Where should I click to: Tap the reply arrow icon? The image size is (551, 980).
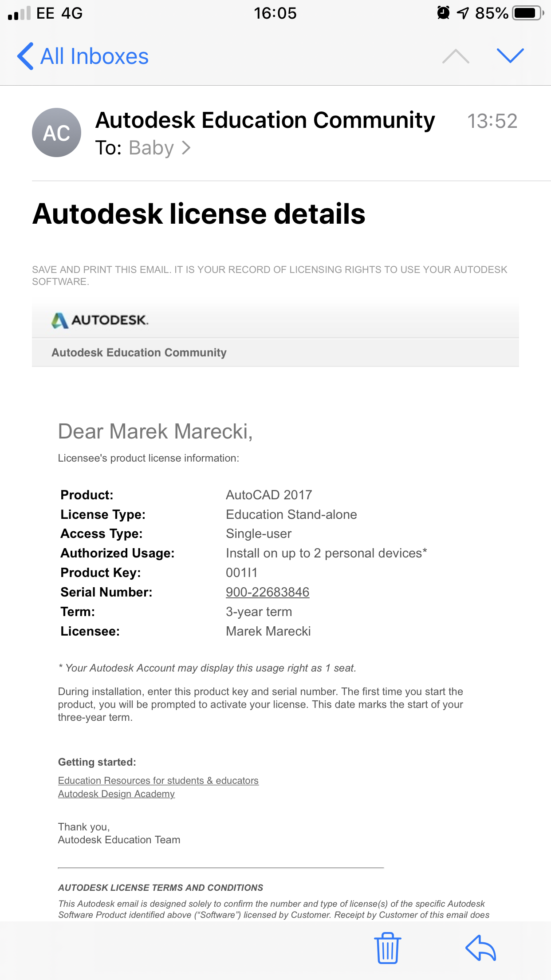480,948
